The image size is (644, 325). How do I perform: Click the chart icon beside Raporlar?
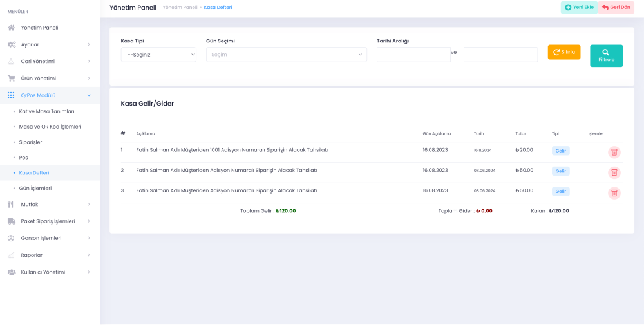tap(12, 255)
